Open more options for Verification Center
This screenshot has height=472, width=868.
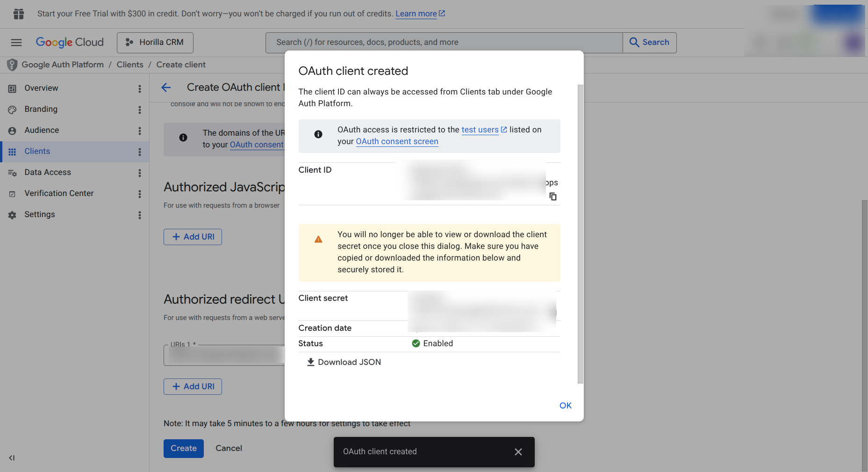pyautogui.click(x=139, y=194)
